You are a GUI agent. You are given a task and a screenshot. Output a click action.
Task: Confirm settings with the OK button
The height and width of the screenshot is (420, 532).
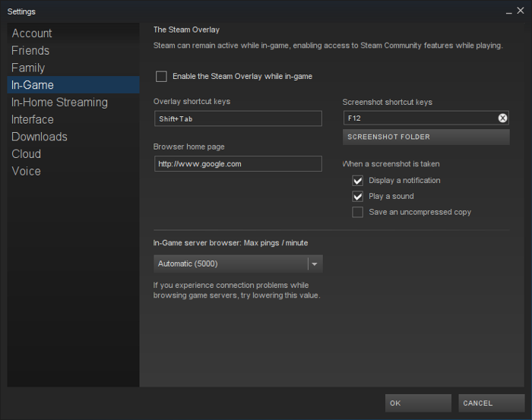coord(418,403)
